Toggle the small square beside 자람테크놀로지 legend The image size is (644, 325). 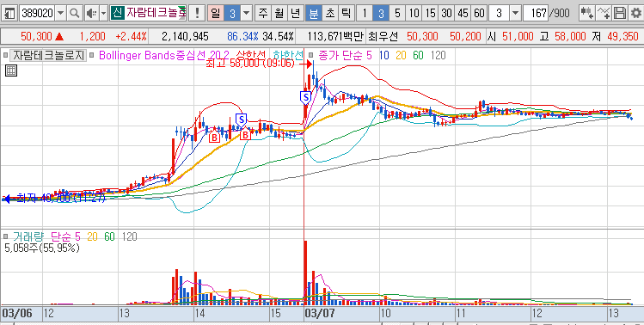click(x=5, y=54)
